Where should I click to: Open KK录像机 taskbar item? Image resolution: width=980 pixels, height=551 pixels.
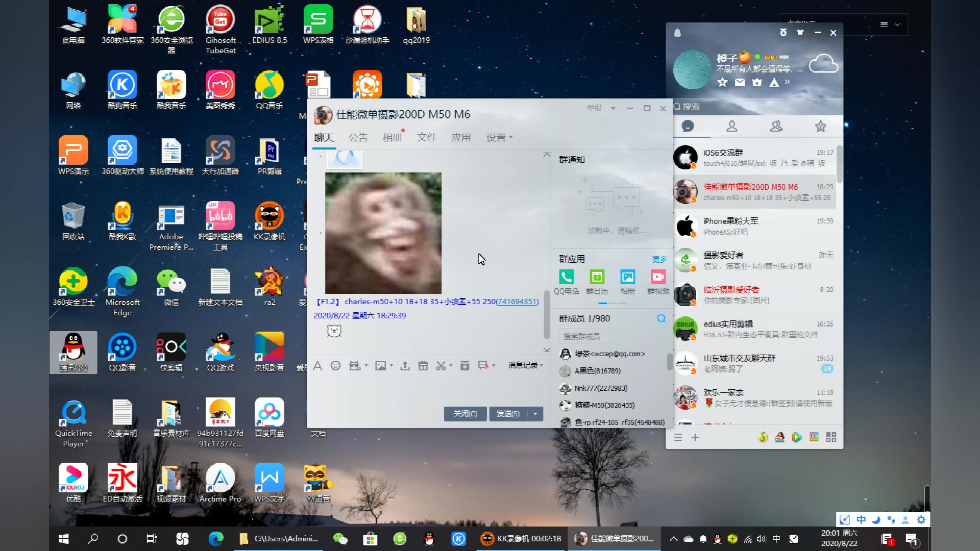[x=521, y=539]
